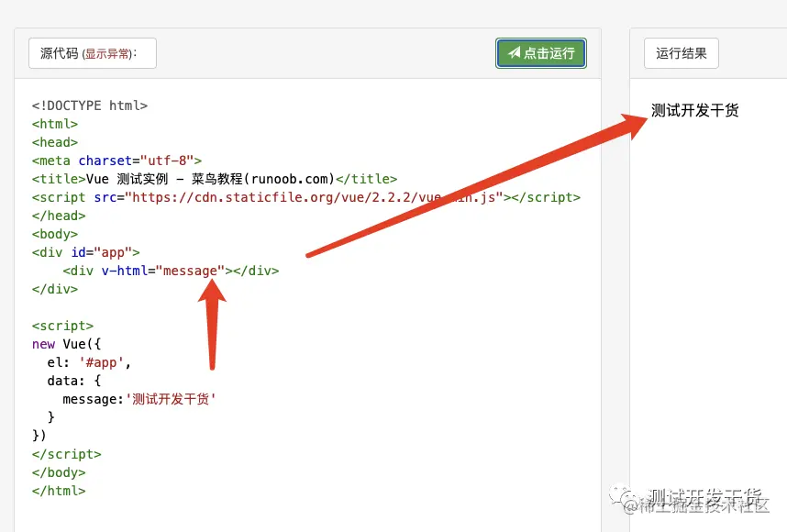Click the opening <html> tag line

tap(55, 124)
